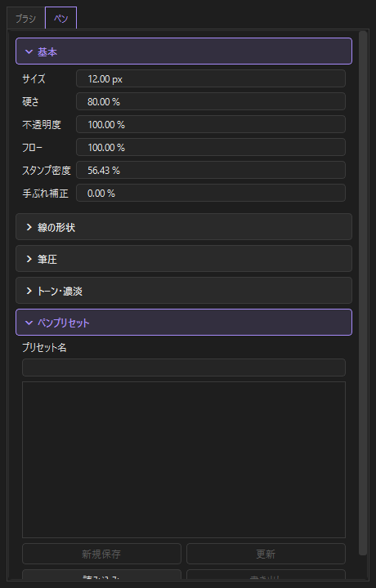Expand the 筆圧 section
The image size is (376, 588).
click(184, 259)
